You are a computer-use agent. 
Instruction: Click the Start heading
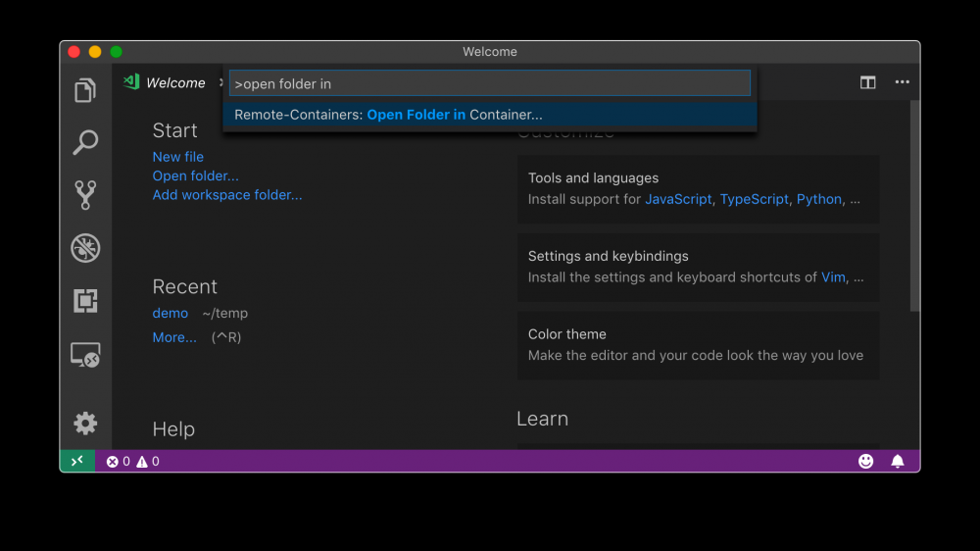[x=175, y=130]
